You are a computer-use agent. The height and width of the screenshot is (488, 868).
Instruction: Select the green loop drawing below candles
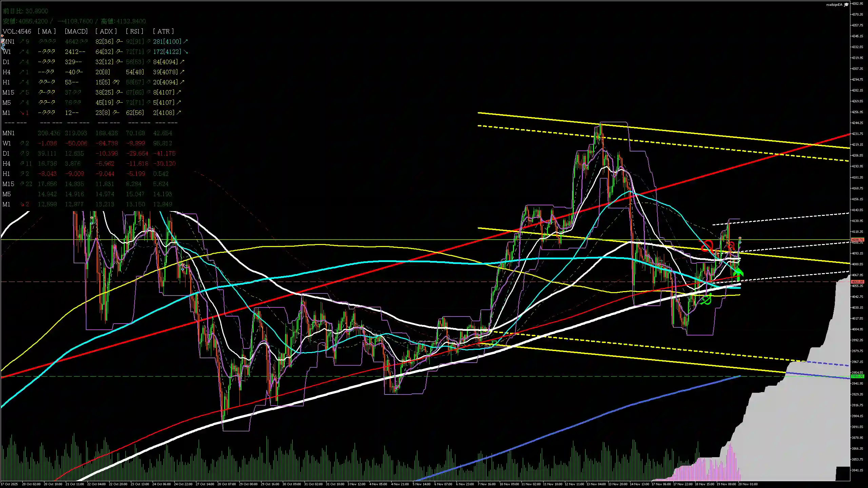tap(706, 300)
